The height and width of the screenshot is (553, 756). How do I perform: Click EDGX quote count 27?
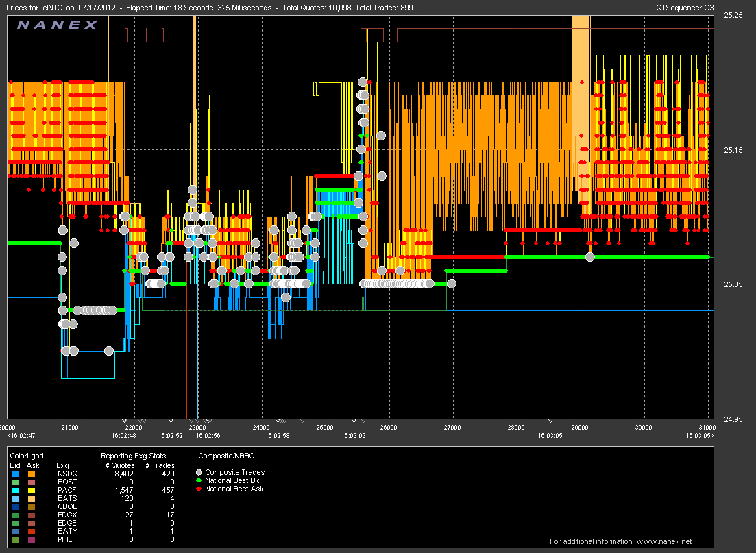click(x=130, y=515)
